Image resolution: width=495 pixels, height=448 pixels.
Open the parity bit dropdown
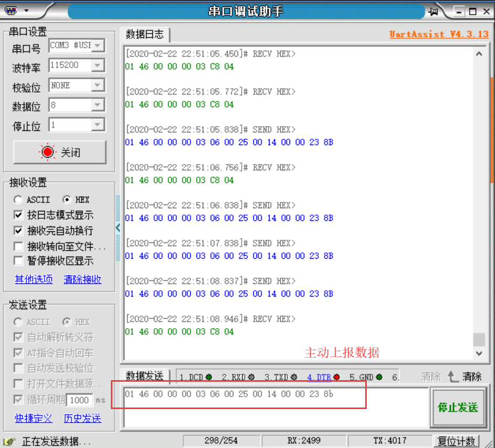[98, 86]
